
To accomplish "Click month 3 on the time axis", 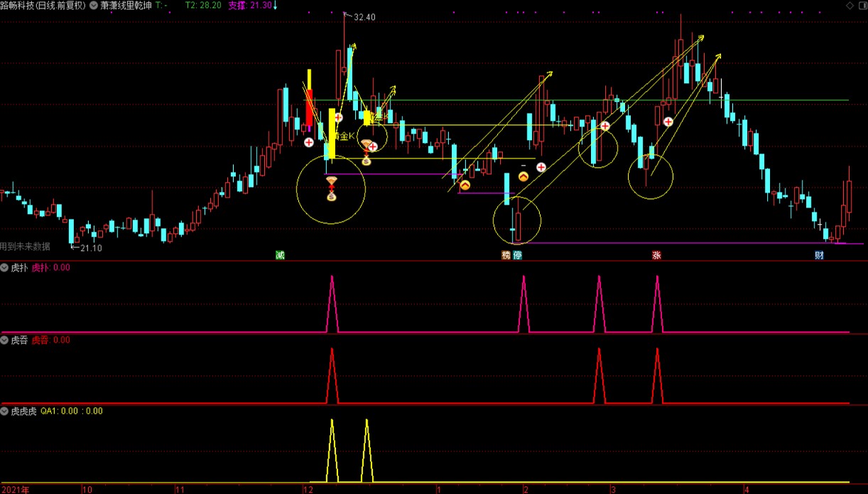I will tap(614, 489).
